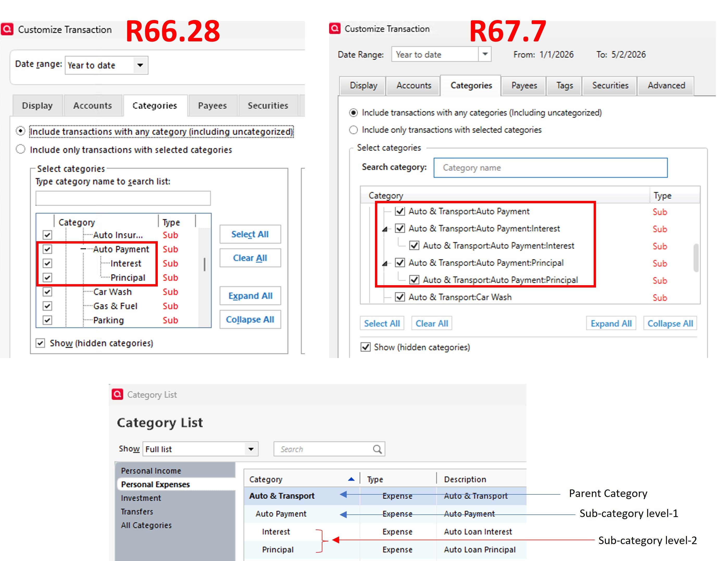
Task: Uncheck the Gas & Fuel category checkbox
Action: (47, 306)
